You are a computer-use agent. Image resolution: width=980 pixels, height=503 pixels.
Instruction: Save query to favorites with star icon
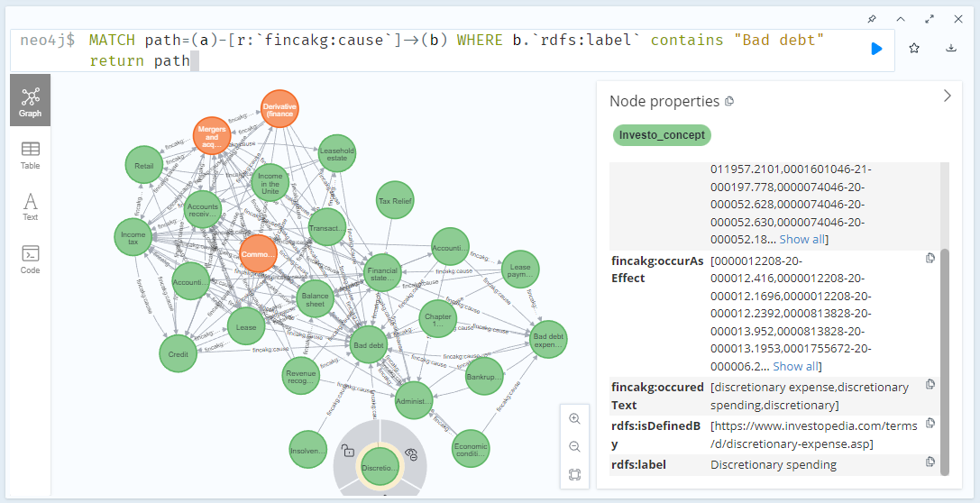pos(914,49)
